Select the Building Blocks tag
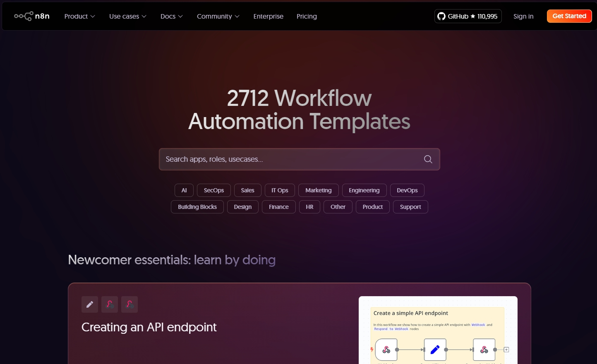The image size is (597, 364). [197, 207]
